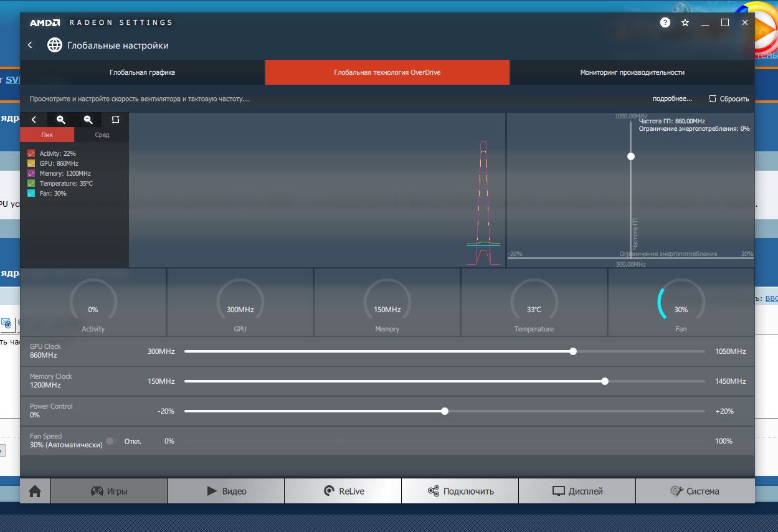Click the Сбросить reset button
Viewport: 778px width, 532px height.
[x=729, y=99]
